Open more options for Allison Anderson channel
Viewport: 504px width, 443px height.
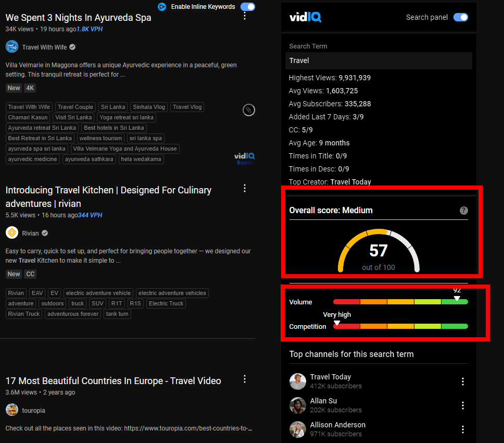coord(463,429)
